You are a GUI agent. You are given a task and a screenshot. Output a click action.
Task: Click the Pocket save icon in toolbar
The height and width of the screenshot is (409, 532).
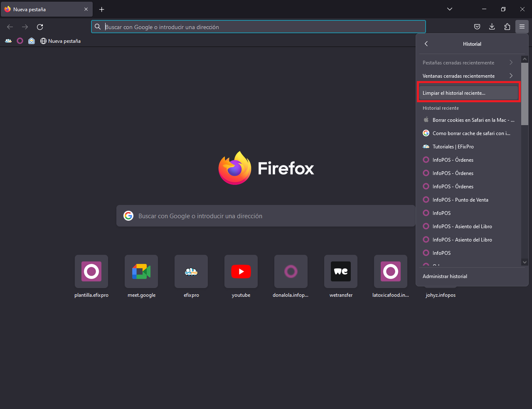pyautogui.click(x=477, y=27)
